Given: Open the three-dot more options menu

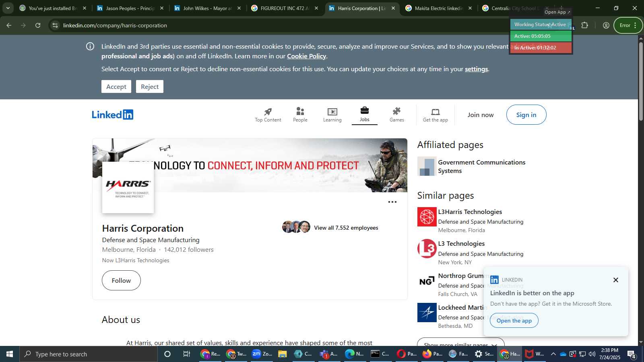Looking at the screenshot, I should [392, 202].
